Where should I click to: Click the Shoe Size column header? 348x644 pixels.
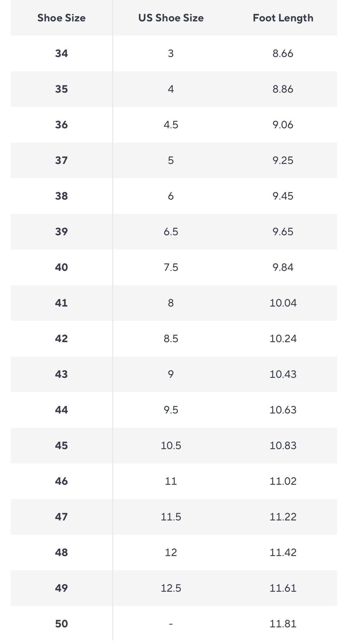[x=61, y=18]
